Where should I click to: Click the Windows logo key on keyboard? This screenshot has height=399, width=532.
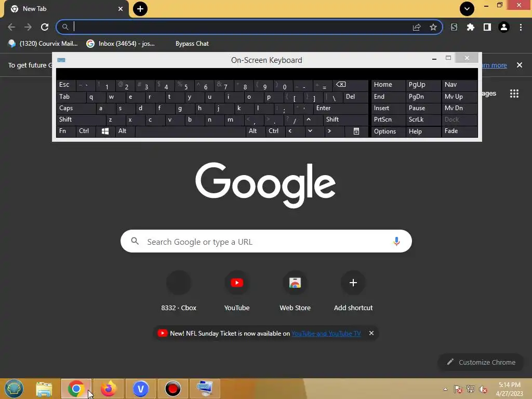pyautogui.click(x=105, y=131)
